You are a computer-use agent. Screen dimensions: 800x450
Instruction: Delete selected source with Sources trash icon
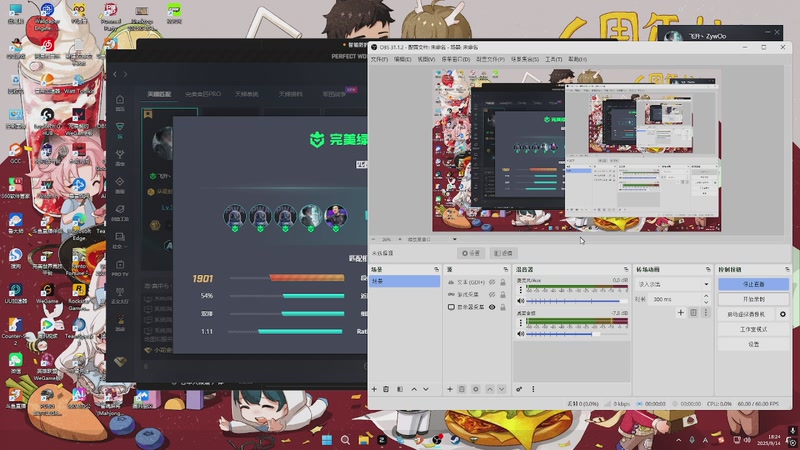462,389
